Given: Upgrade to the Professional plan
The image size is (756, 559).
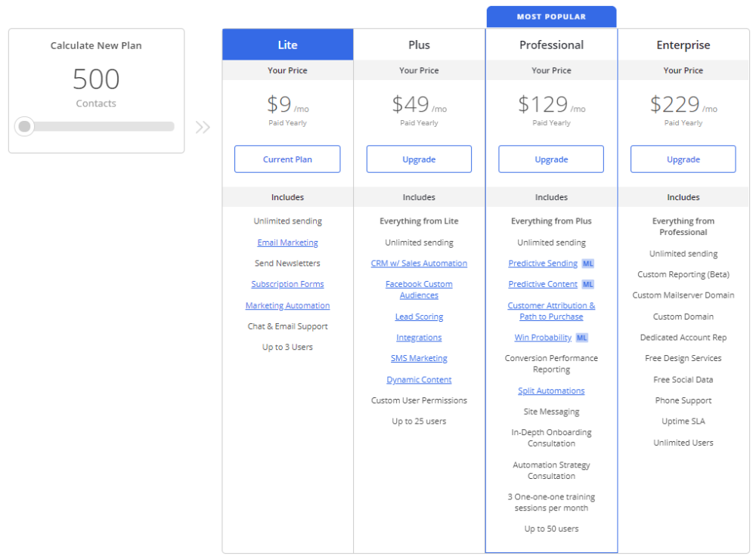Looking at the screenshot, I should (x=551, y=159).
